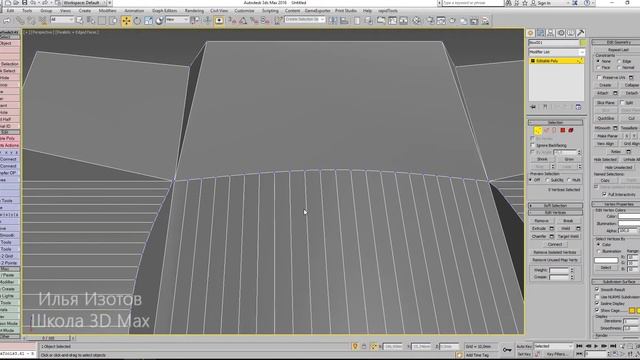This screenshot has height=360, width=640.
Task: Select Element sub-object level icon
Action: 571,130
